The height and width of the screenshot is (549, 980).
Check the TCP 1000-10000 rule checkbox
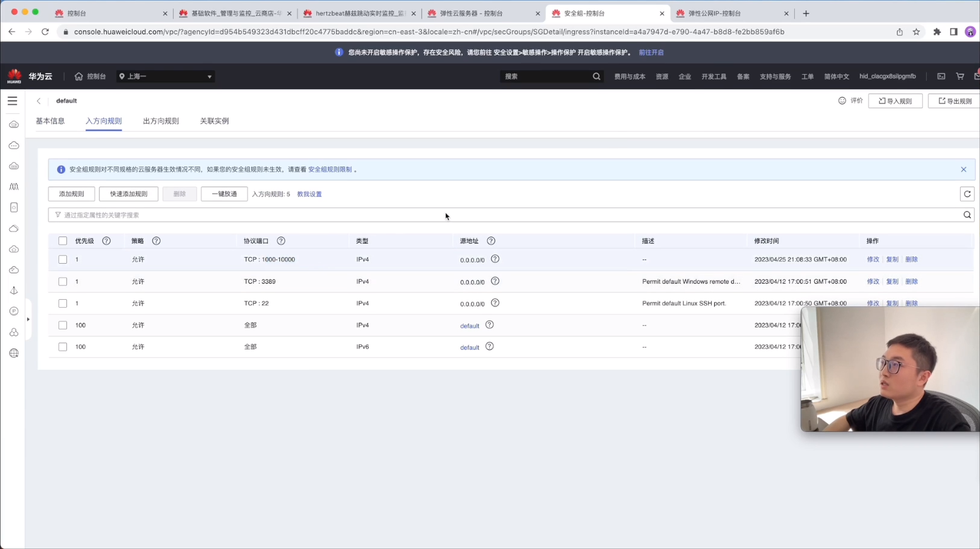click(x=63, y=259)
